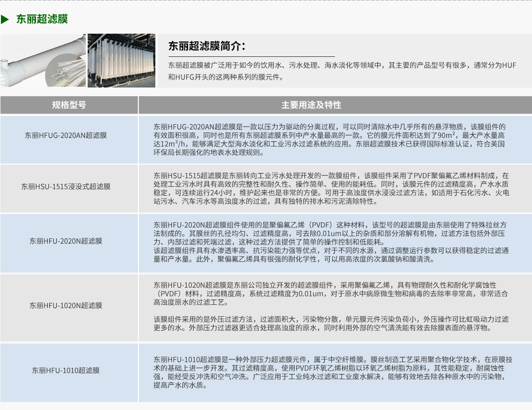Viewport: 532px width, 410px height.
Task: Click the 东丽HFU-2020N超滤膜 model name
Action: click(x=66, y=241)
